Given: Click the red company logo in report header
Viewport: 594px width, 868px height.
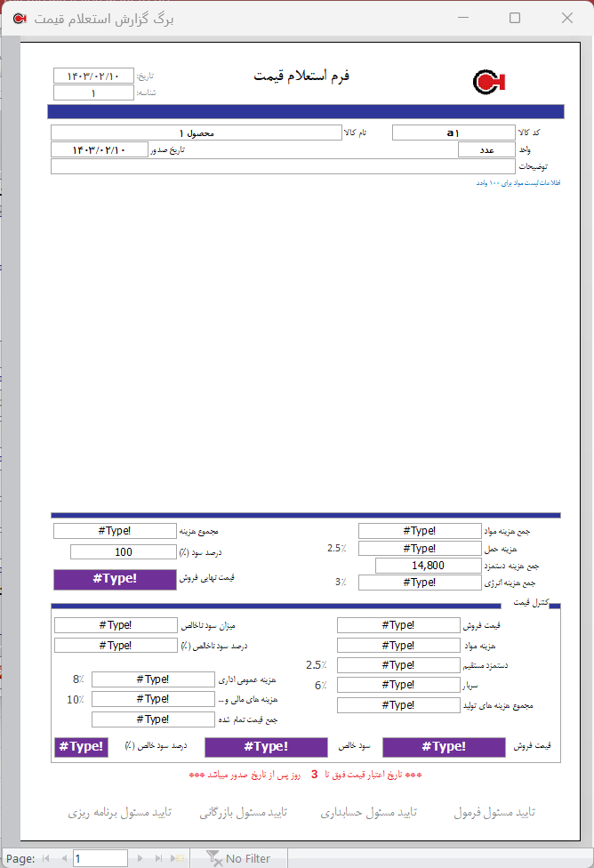Looking at the screenshot, I should point(489,82).
